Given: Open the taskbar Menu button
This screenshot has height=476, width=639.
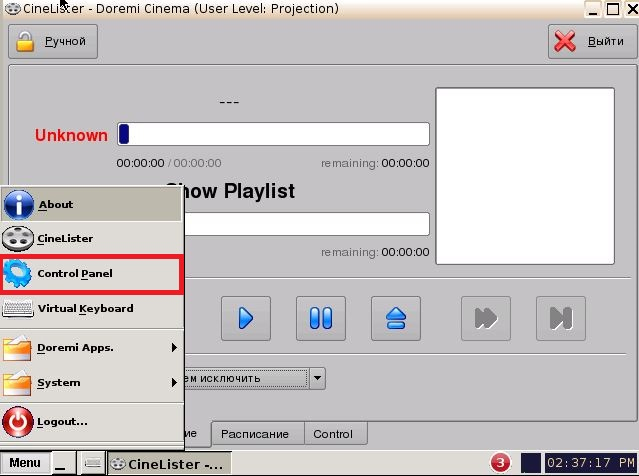Looking at the screenshot, I should point(25,463).
